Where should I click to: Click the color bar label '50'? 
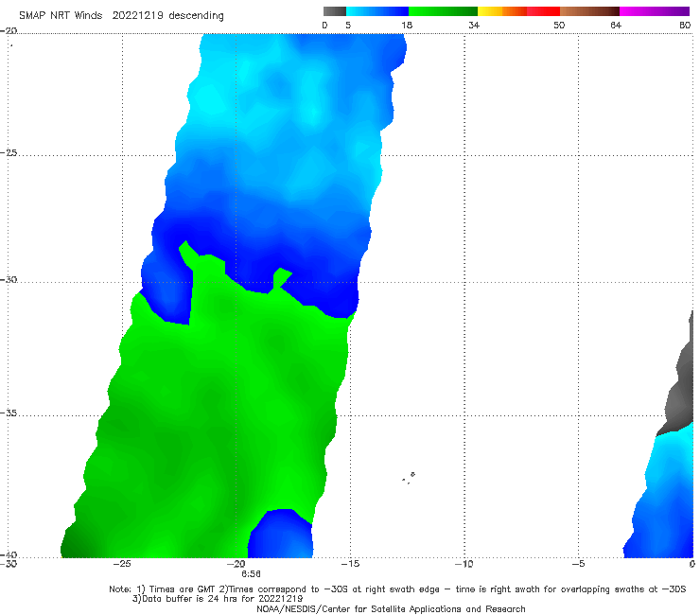[x=559, y=25]
